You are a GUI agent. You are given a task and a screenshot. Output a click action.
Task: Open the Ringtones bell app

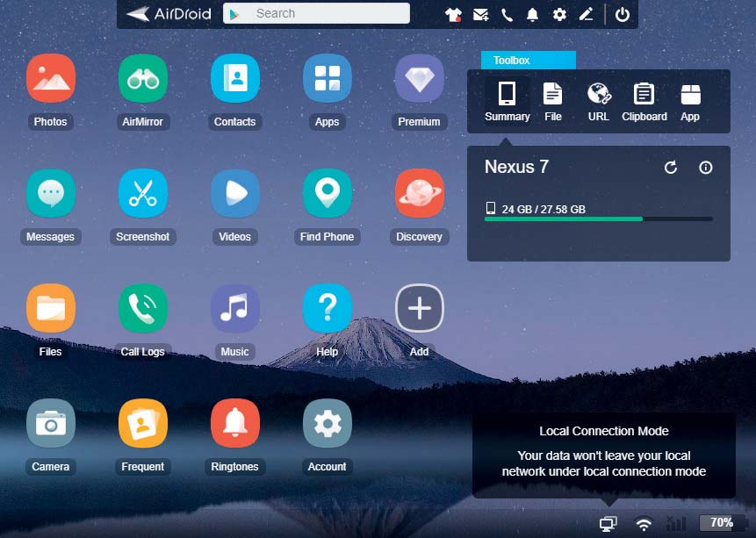coord(234,424)
